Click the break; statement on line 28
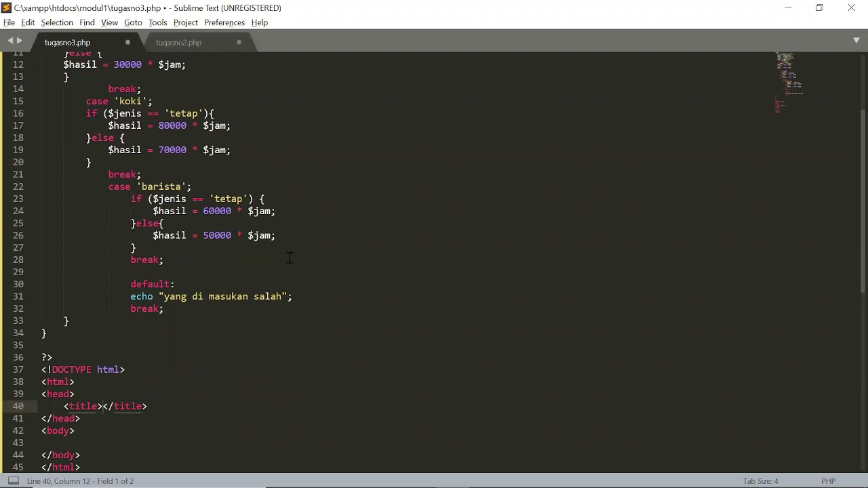The height and width of the screenshot is (488, 868). point(147,260)
